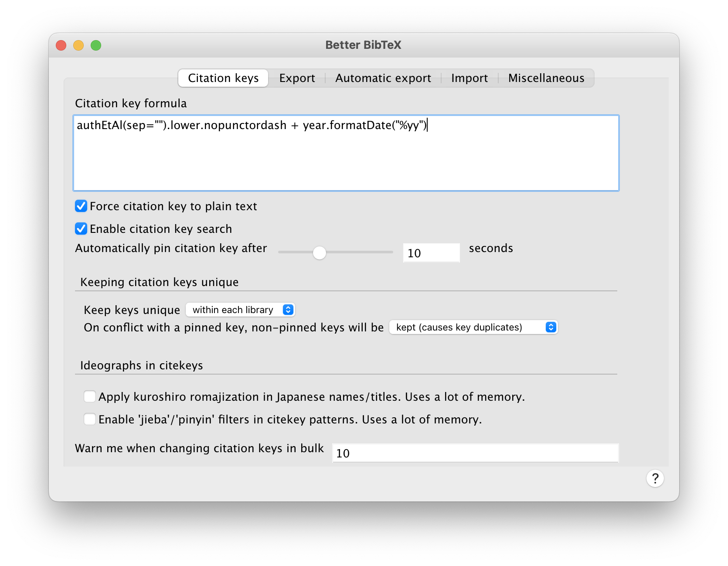Viewport: 728px width, 566px height.
Task: Click the 'Citation key formula' label
Action: [x=131, y=103]
